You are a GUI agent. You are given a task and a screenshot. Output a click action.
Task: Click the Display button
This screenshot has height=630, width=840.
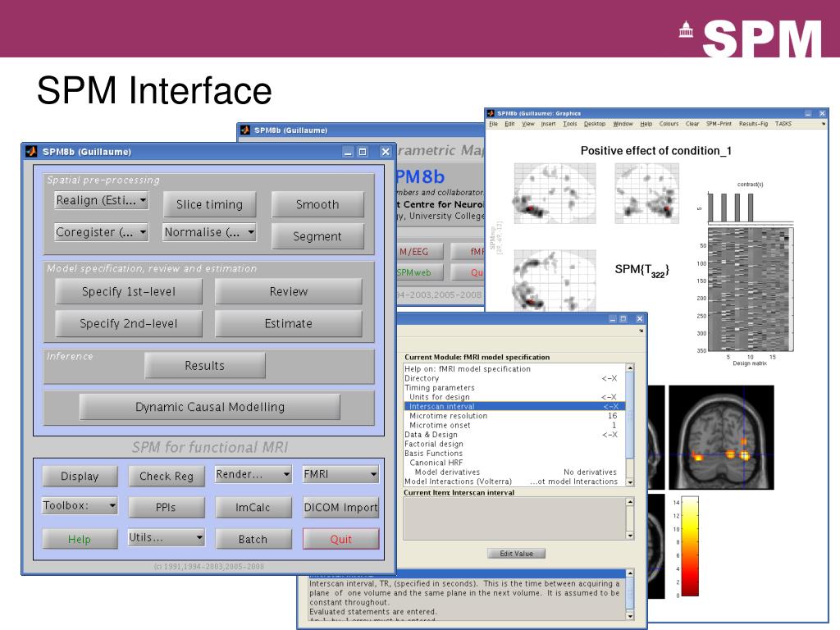point(80,477)
